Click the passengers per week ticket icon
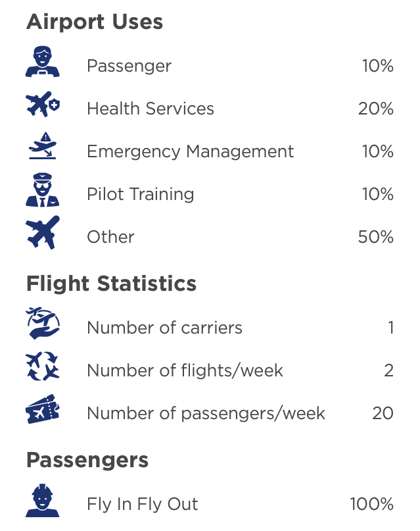 [43, 409]
